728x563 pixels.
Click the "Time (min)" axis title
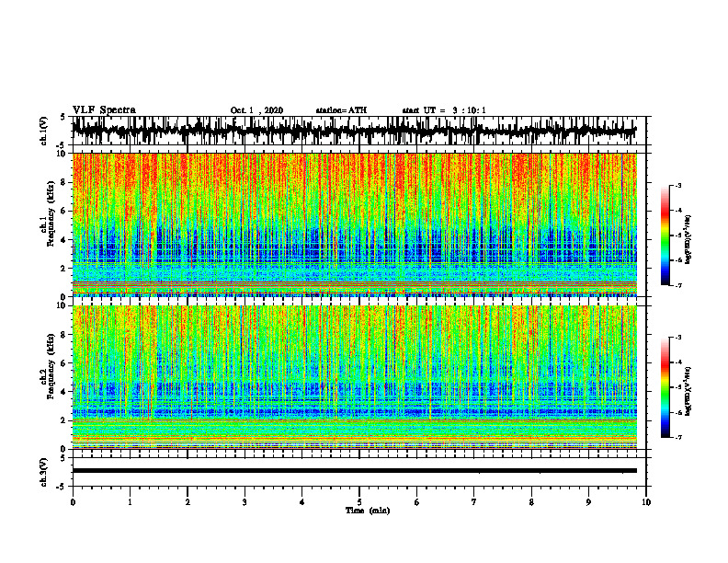(368, 511)
